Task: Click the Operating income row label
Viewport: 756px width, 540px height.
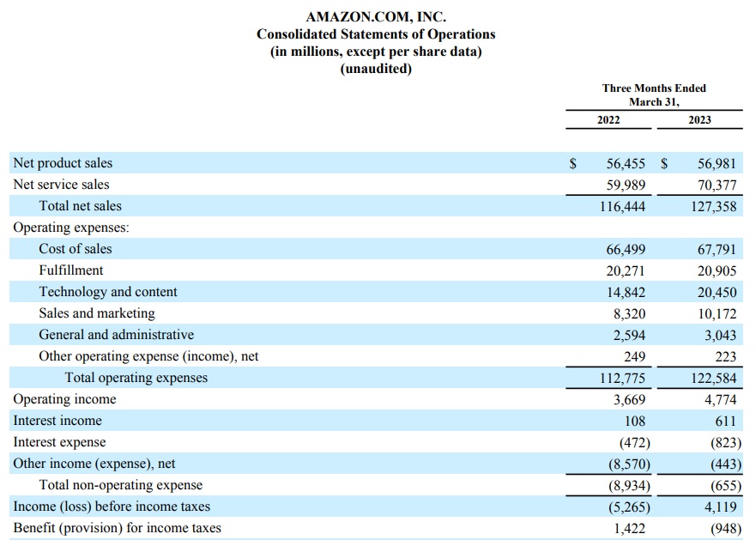Action: click(64, 399)
